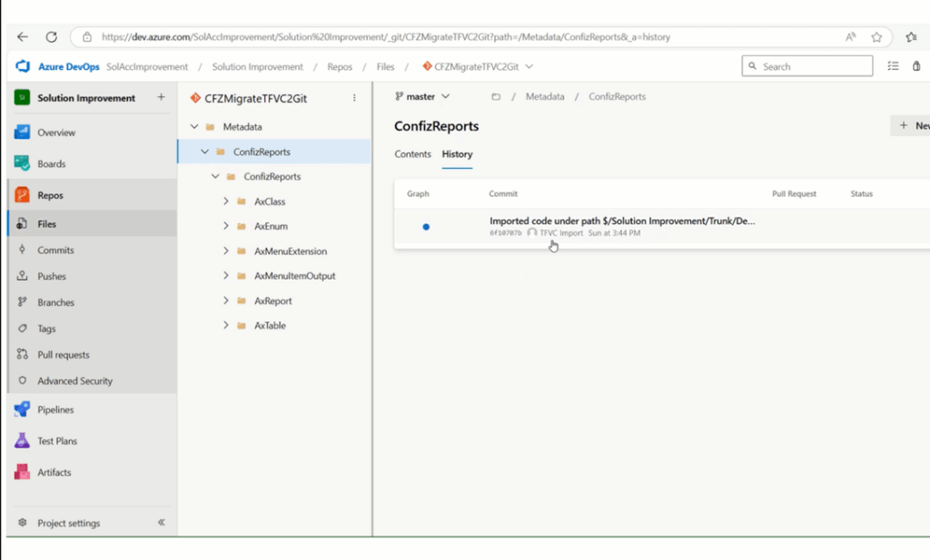Open the Boards hub icon
The image size is (930, 560).
click(x=22, y=163)
